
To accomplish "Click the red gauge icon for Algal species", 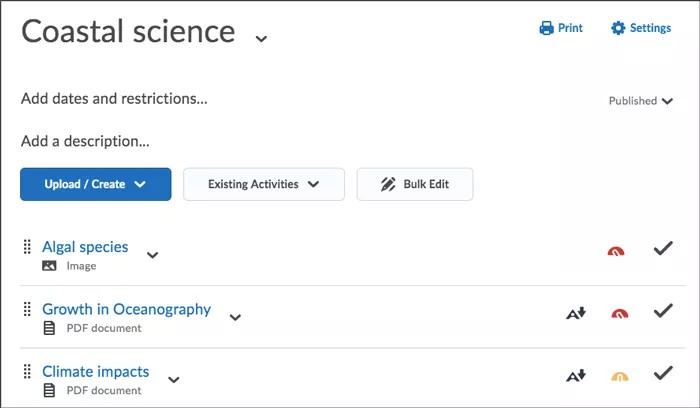I will [617, 251].
